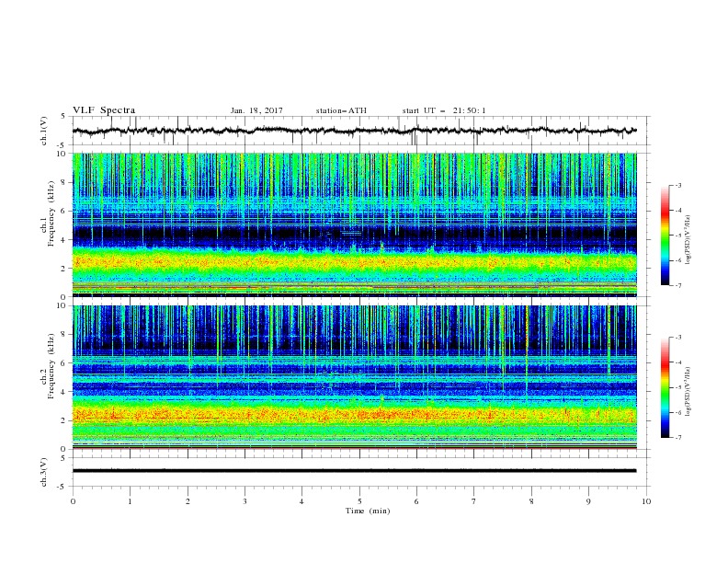Click the "0" tick on the time axis

click(73, 501)
